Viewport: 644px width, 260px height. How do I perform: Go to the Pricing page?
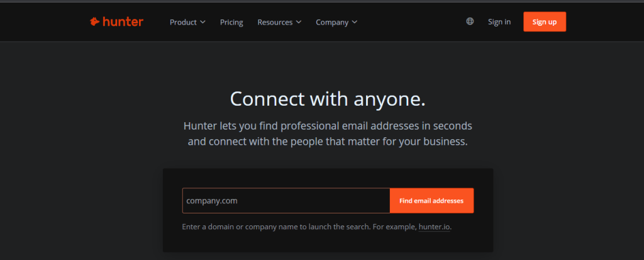coord(231,22)
